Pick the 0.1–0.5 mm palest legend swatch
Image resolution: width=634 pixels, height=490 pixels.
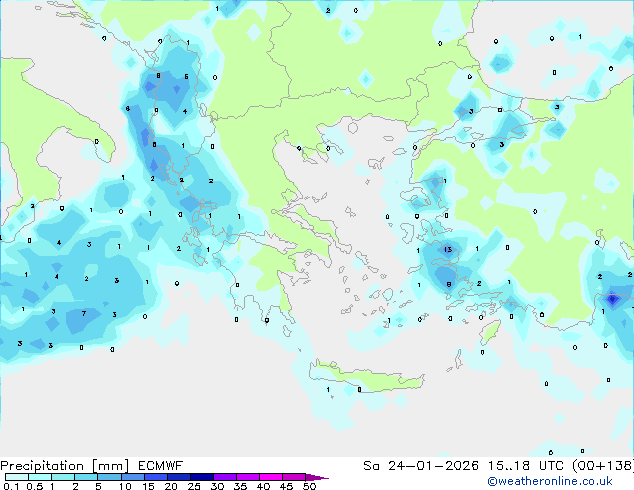pos(17,477)
